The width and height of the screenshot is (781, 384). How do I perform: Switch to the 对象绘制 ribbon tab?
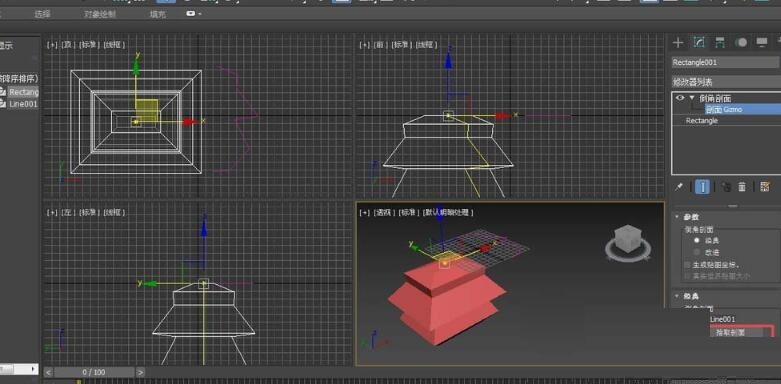click(100, 14)
